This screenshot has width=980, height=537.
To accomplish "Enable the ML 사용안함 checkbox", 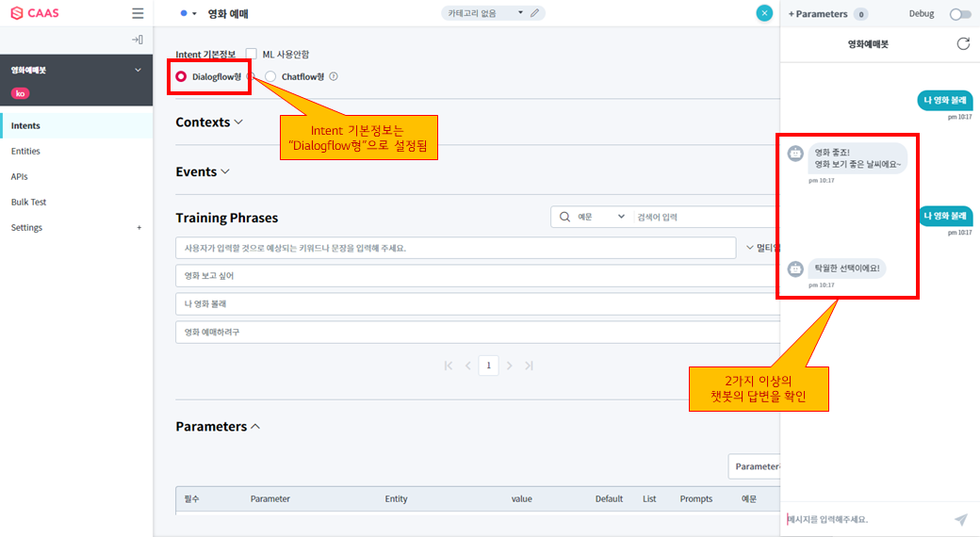I will (252, 55).
